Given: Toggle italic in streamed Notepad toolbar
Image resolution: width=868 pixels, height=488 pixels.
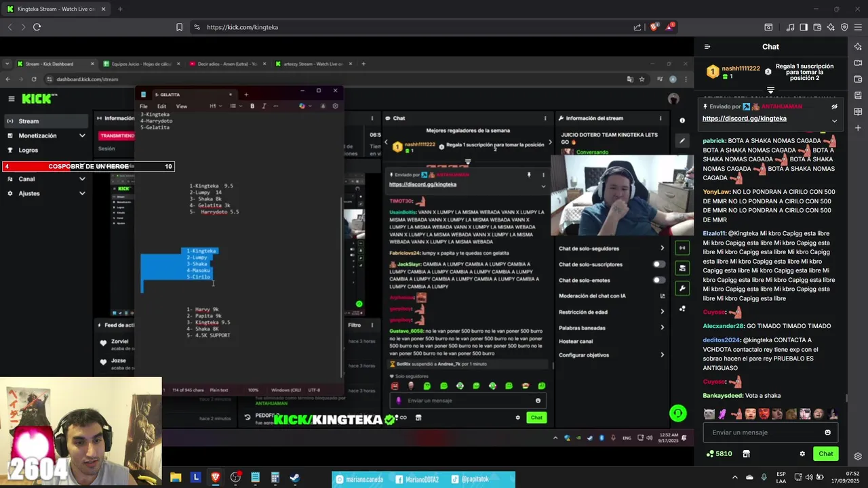Looking at the screenshot, I should click(x=264, y=106).
